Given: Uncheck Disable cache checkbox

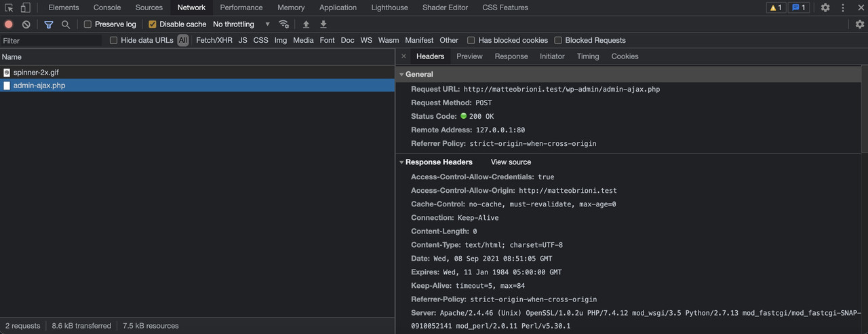Looking at the screenshot, I should pos(153,24).
